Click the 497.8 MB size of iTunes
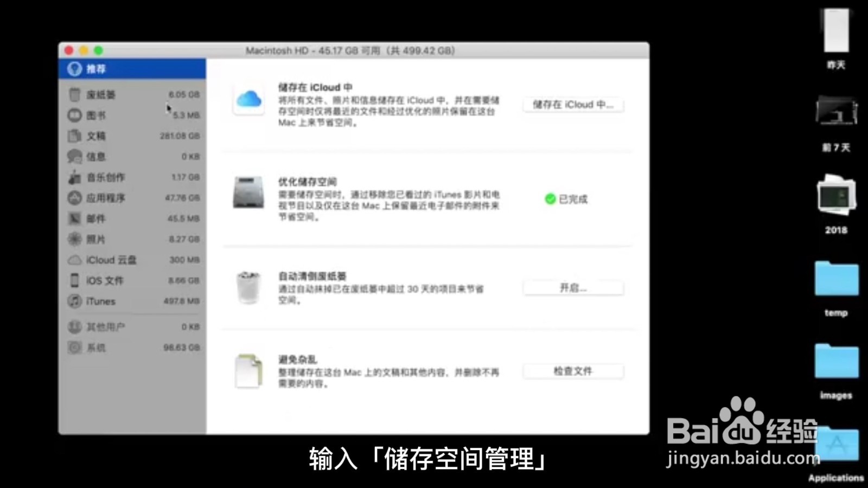This screenshot has height=488, width=868. 181,301
